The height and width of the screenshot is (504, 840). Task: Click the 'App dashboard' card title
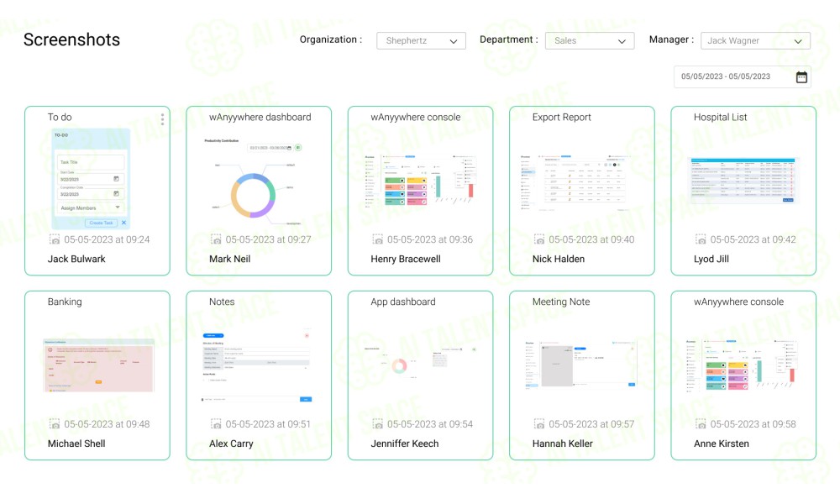tap(403, 302)
